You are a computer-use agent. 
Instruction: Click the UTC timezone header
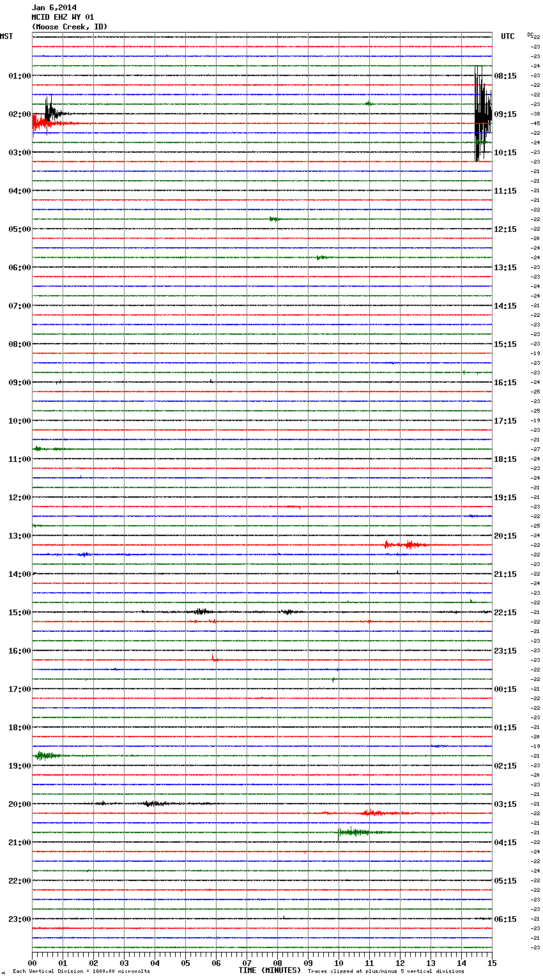pos(508,36)
